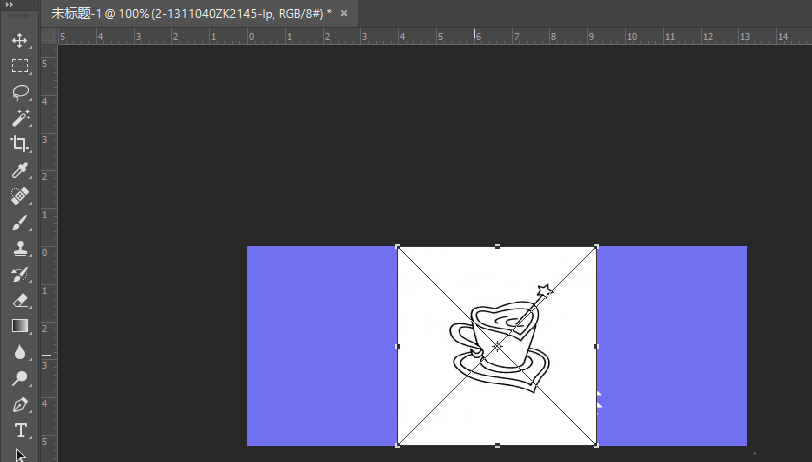Select the Lasso tool
Image resolution: width=812 pixels, height=462 pixels.
pos(20,92)
